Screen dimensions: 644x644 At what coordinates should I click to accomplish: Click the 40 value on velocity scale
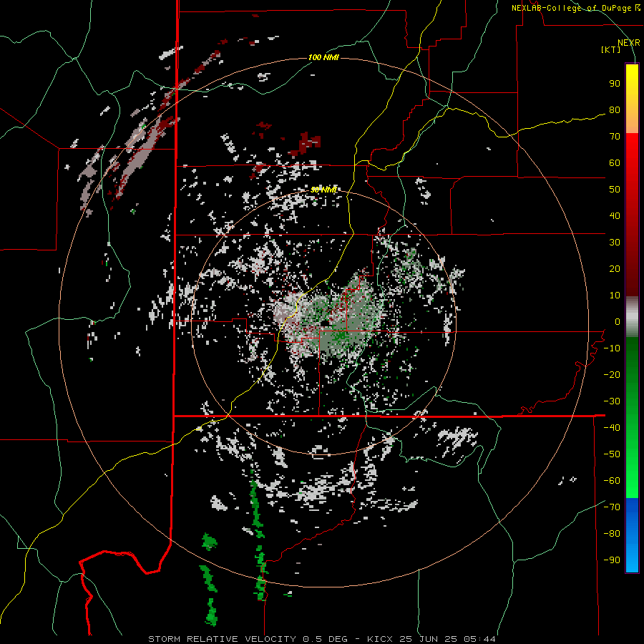pyautogui.click(x=615, y=216)
